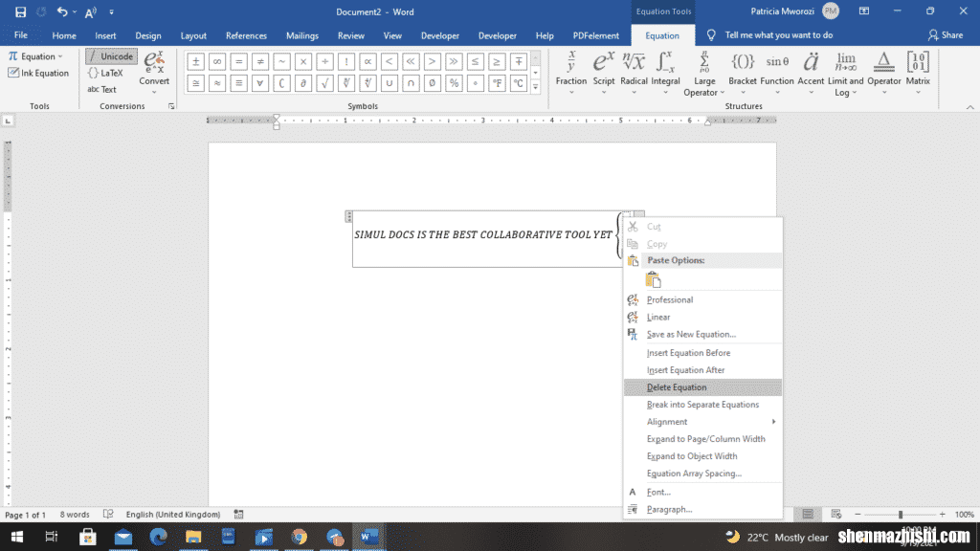The image size is (980, 551).
Task: Toggle Text mode in Conversions
Action: [x=101, y=89]
